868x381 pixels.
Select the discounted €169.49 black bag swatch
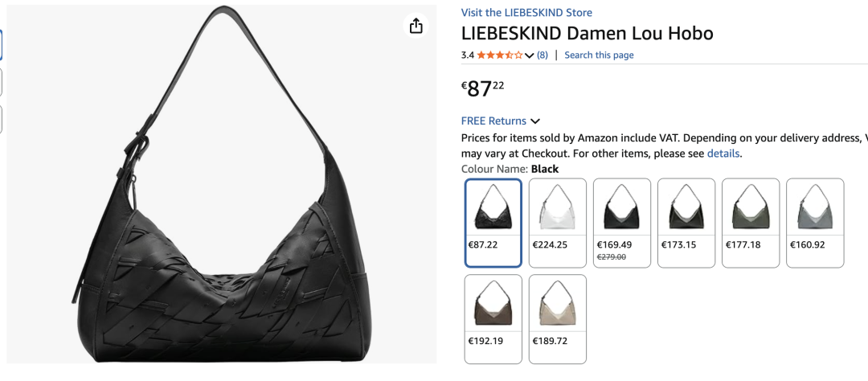click(x=622, y=223)
